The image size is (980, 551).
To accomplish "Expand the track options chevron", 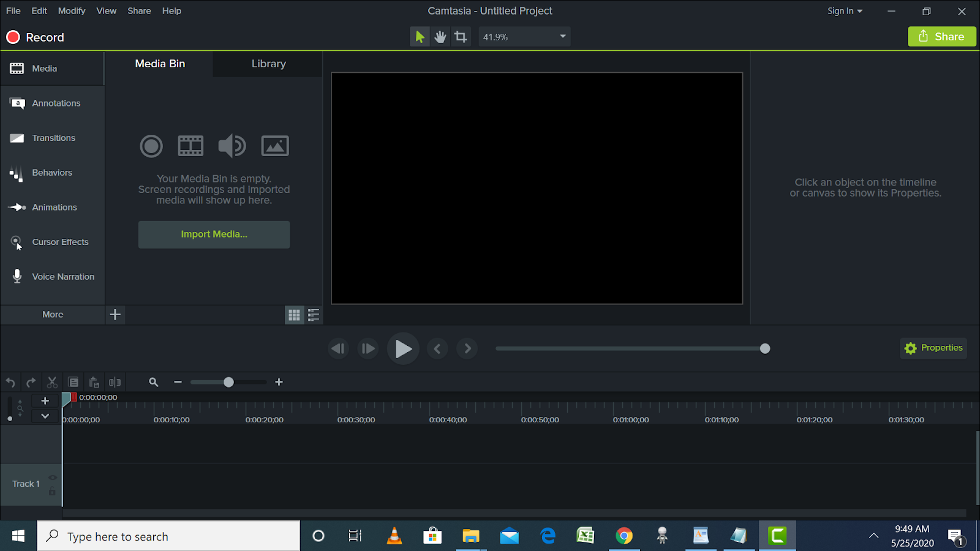I will click(45, 416).
